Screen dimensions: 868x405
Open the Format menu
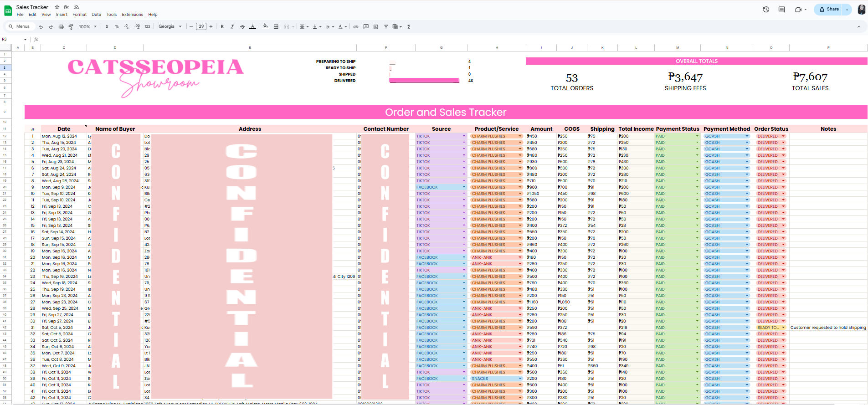79,15
